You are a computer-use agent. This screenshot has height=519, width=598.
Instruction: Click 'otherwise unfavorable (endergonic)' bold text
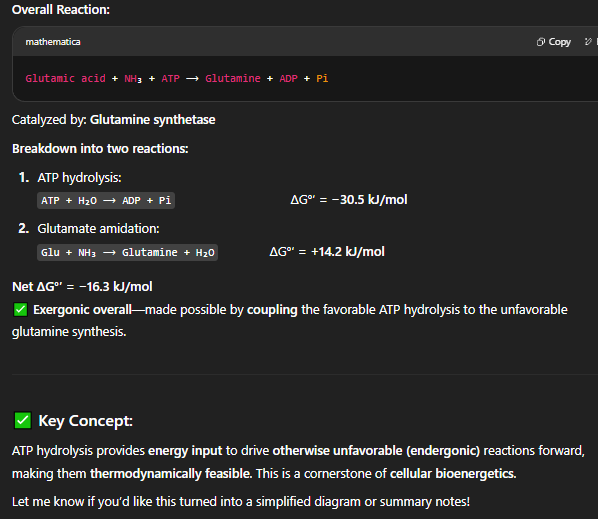[x=376, y=451]
